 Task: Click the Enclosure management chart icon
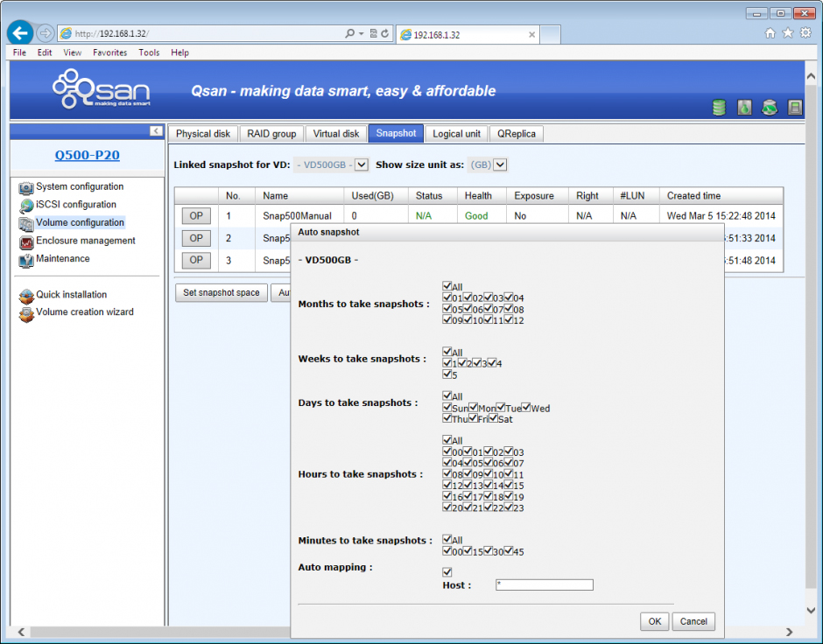click(25, 241)
